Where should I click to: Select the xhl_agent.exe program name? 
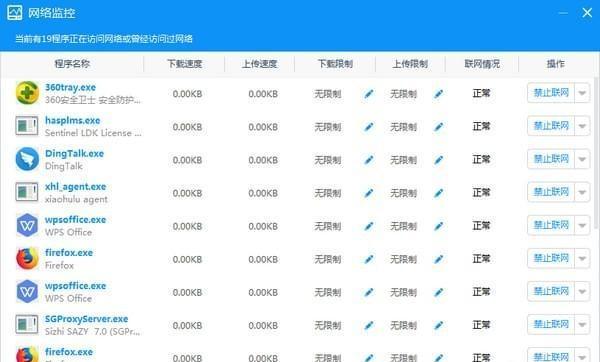[x=75, y=187]
